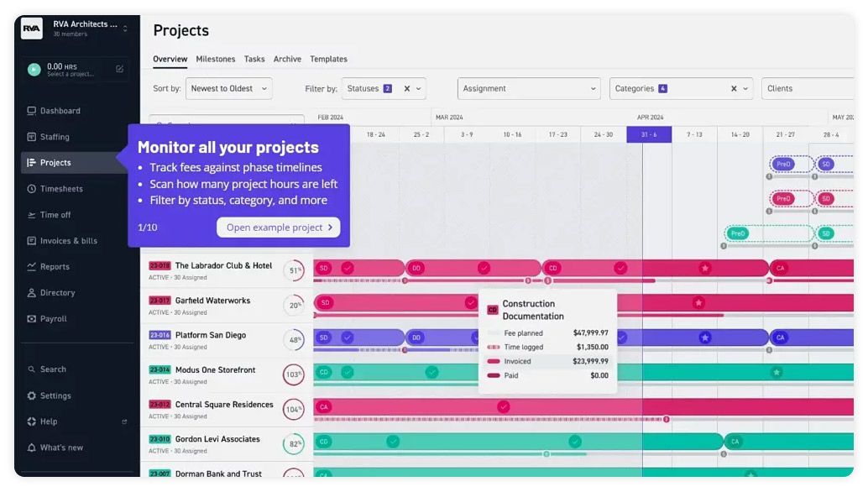Open example project from the tutorial popup
The image size is (868, 492).
pyautogui.click(x=278, y=227)
